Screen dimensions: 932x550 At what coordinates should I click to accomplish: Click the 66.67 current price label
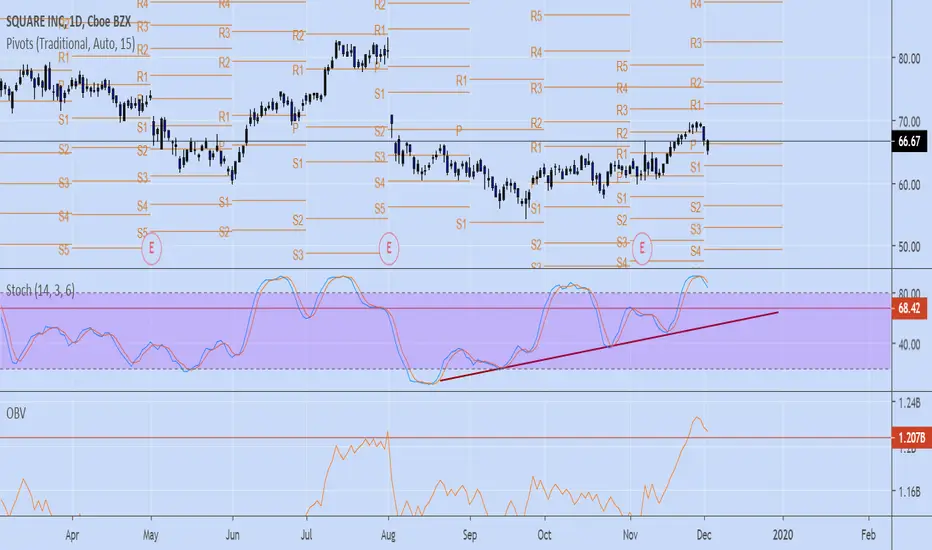pos(909,142)
